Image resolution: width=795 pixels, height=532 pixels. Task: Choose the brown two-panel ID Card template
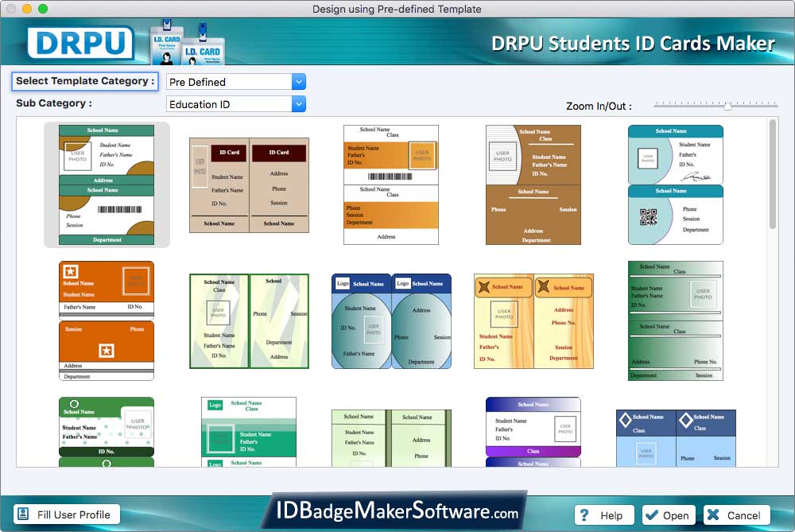click(x=249, y=185)
